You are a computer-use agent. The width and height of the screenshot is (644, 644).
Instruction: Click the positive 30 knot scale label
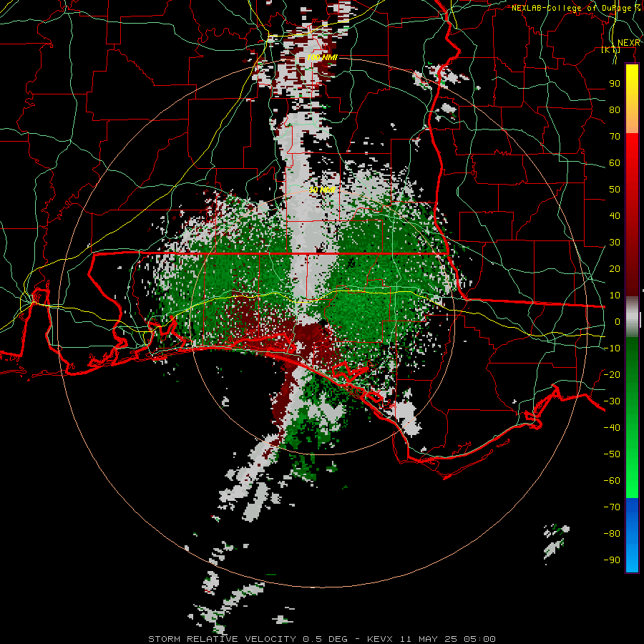(x=615, y=243)
